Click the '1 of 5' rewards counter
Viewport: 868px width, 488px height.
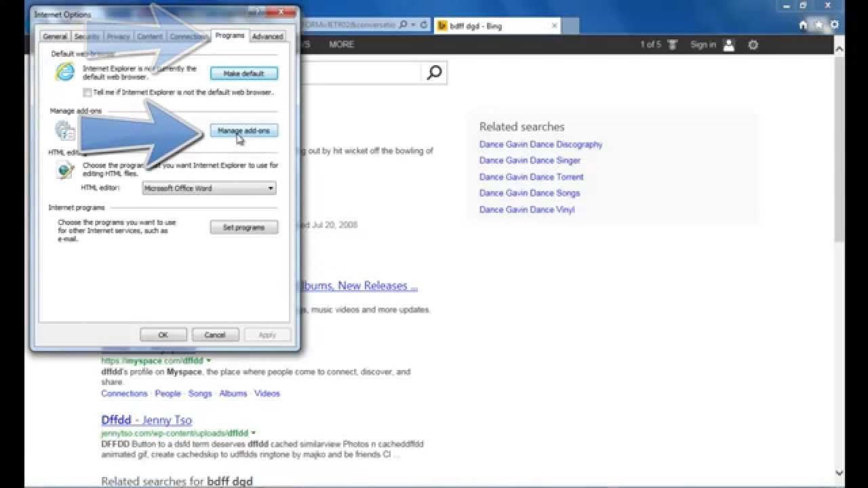650,45
